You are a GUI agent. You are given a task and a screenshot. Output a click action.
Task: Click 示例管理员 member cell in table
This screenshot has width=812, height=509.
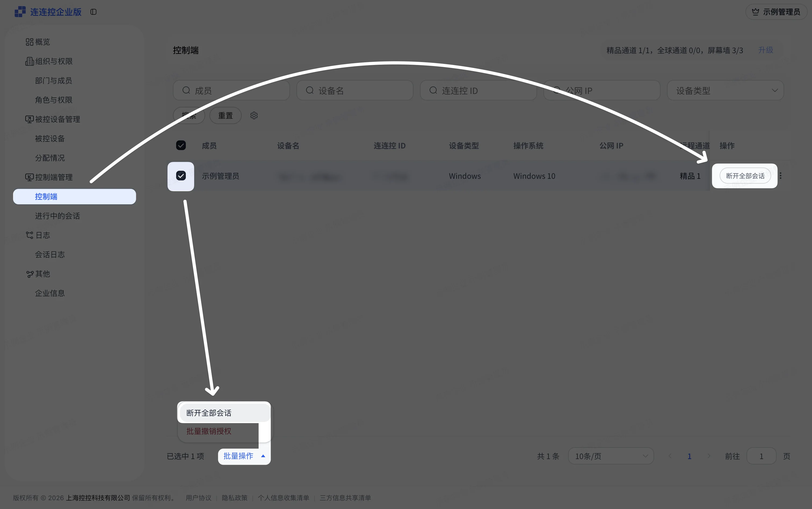(220, 176)
